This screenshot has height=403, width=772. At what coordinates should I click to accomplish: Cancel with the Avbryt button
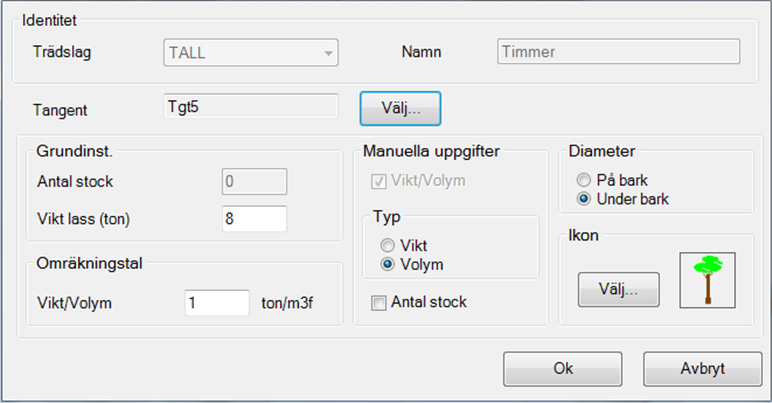[703, 369]
